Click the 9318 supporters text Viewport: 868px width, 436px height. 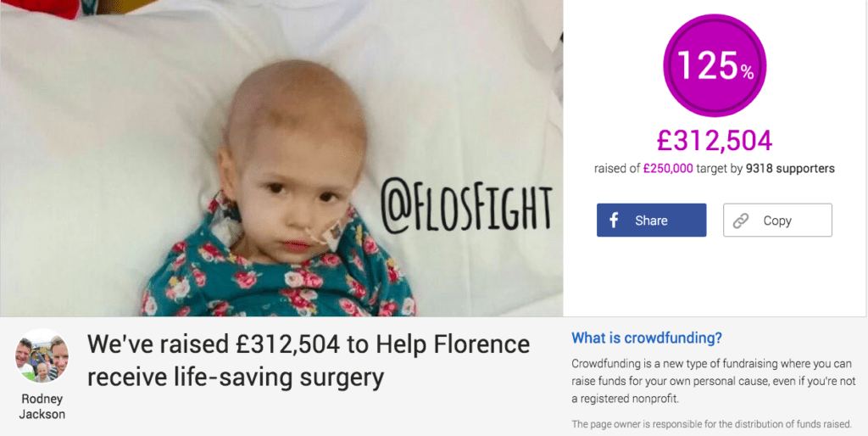pyautogui.click(x=790, y=169)
